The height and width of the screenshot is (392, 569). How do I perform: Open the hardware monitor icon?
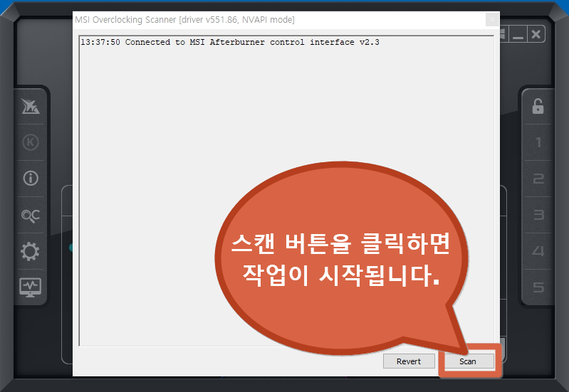(x=30, y=287)
